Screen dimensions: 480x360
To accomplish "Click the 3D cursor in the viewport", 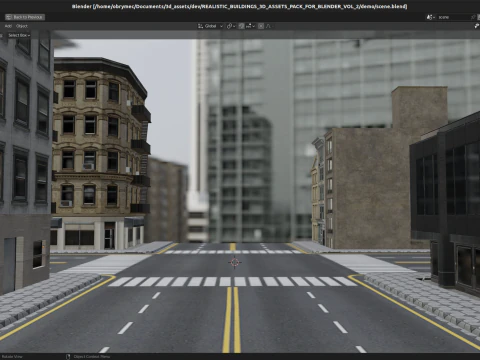I will pos(235,262).
